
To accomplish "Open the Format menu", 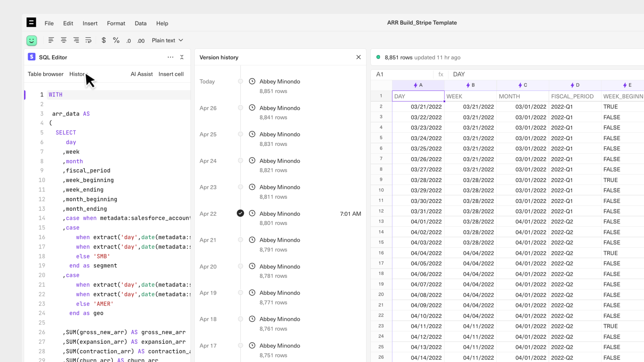I will (116, 23).
